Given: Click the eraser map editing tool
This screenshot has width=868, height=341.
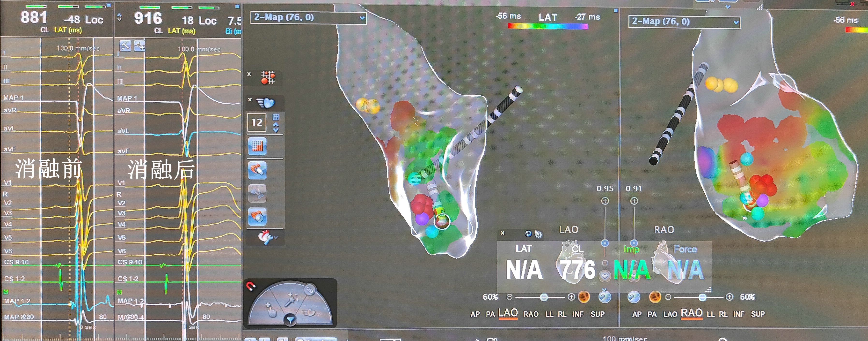Looking at the screenshot, I should click(x=257, y=170).
